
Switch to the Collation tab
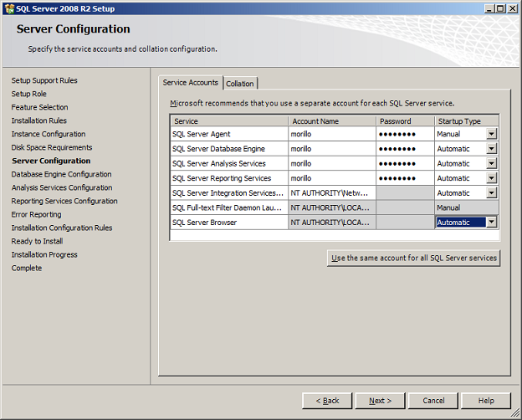[x=240, y=84]
